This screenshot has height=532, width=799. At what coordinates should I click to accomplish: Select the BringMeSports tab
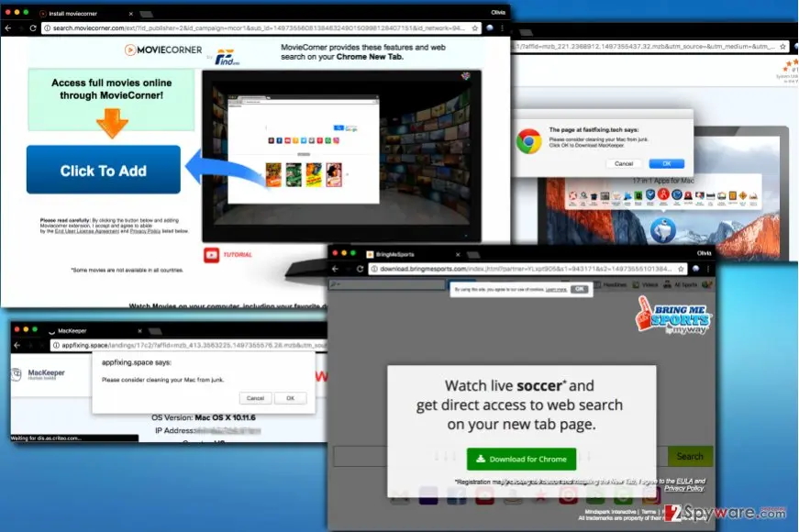413,254
